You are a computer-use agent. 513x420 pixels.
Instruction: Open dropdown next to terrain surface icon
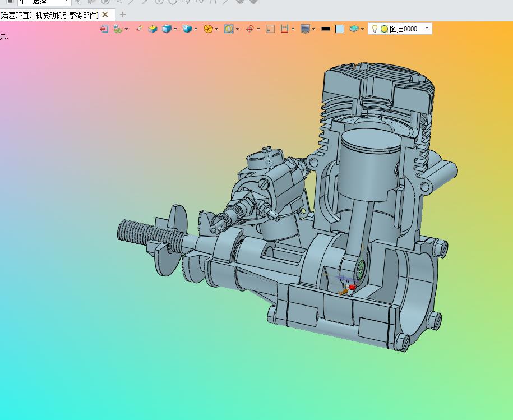pos(127,29)
